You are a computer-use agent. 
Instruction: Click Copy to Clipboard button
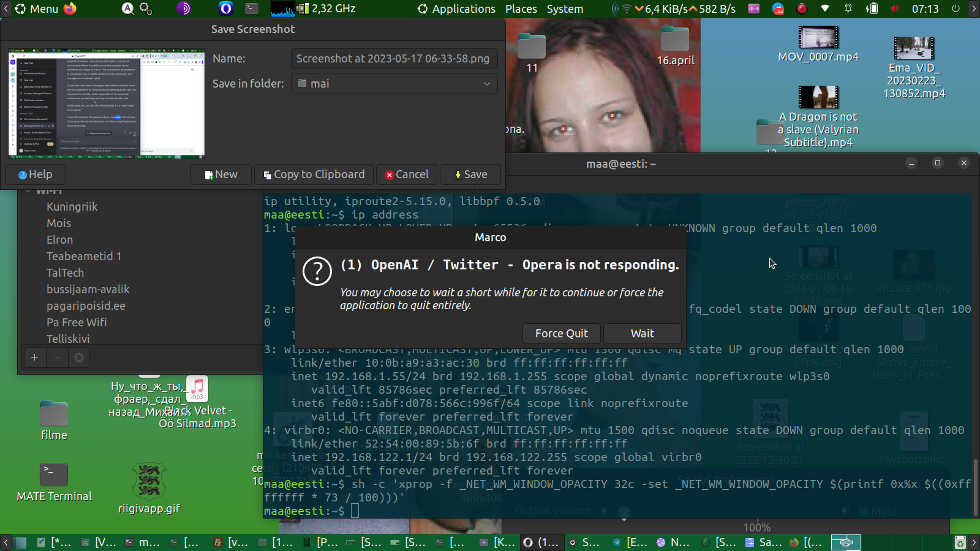click(314, 174)
